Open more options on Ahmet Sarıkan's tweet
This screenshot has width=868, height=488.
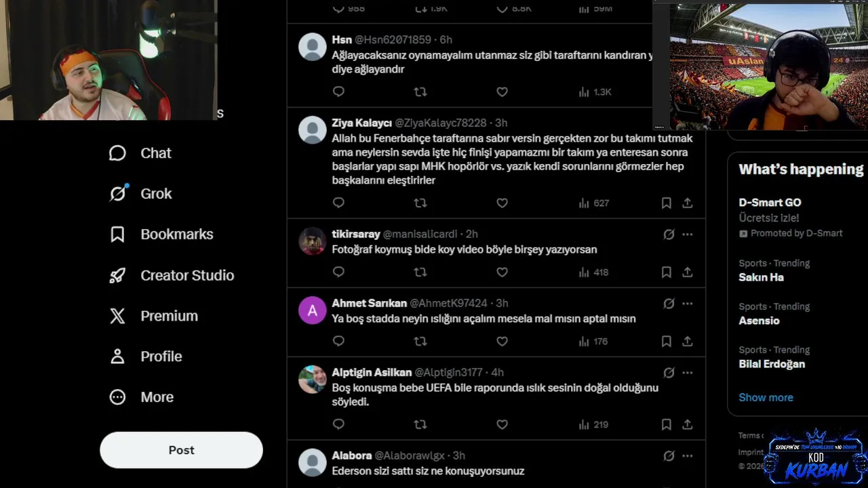pos(687,303)
